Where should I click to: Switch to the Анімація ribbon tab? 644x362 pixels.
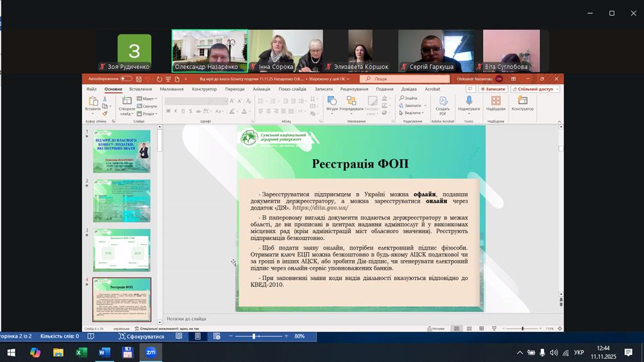[261, 89]
